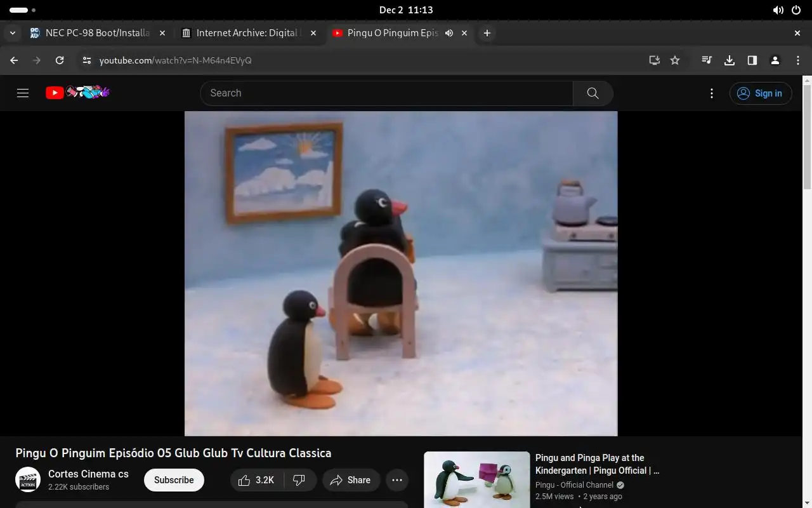Go back in browser history
The image size is (812, 508).
pos(14,60)
